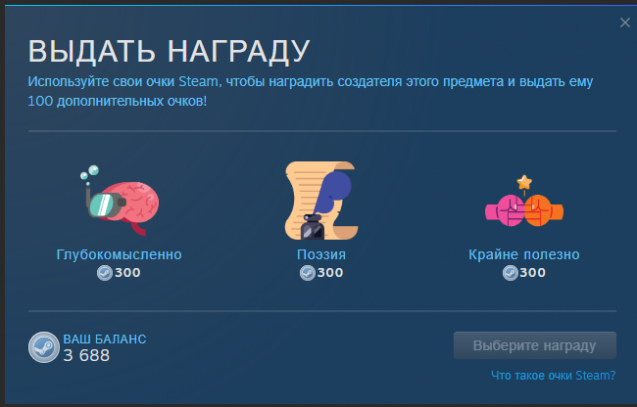This screenshot has width=637, height=407.
Task: Click the Steam coin icon under Глубокомысленно
Action: 104,273
